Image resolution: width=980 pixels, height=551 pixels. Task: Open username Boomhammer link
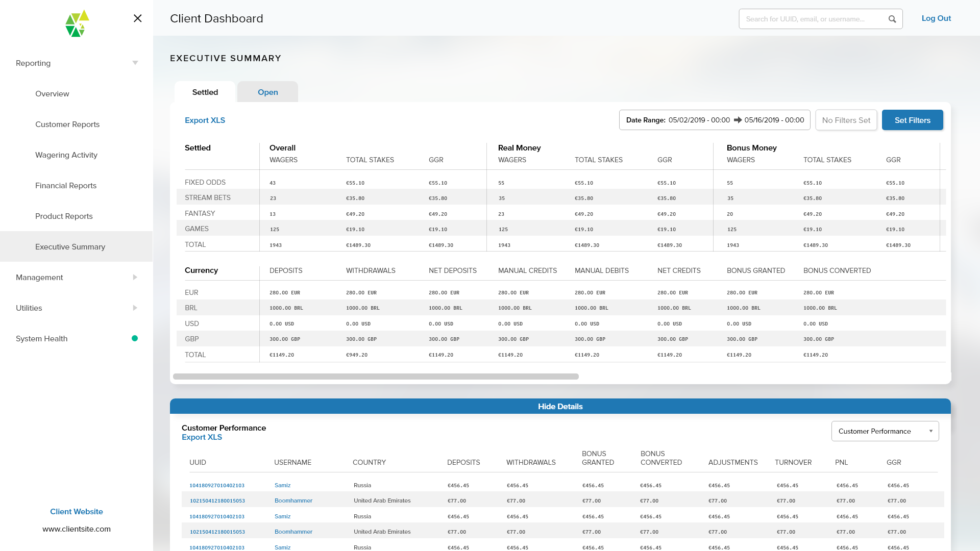pyautogui.click(x=293, y=500)
